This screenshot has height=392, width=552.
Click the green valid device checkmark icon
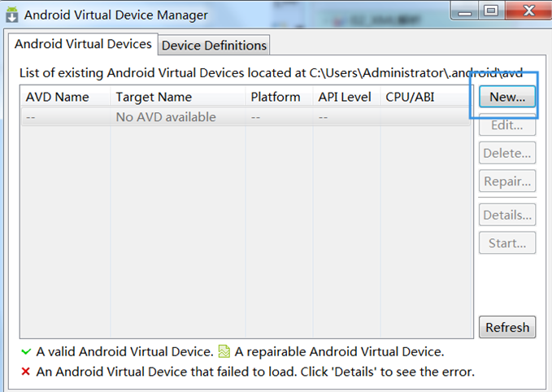26,351
